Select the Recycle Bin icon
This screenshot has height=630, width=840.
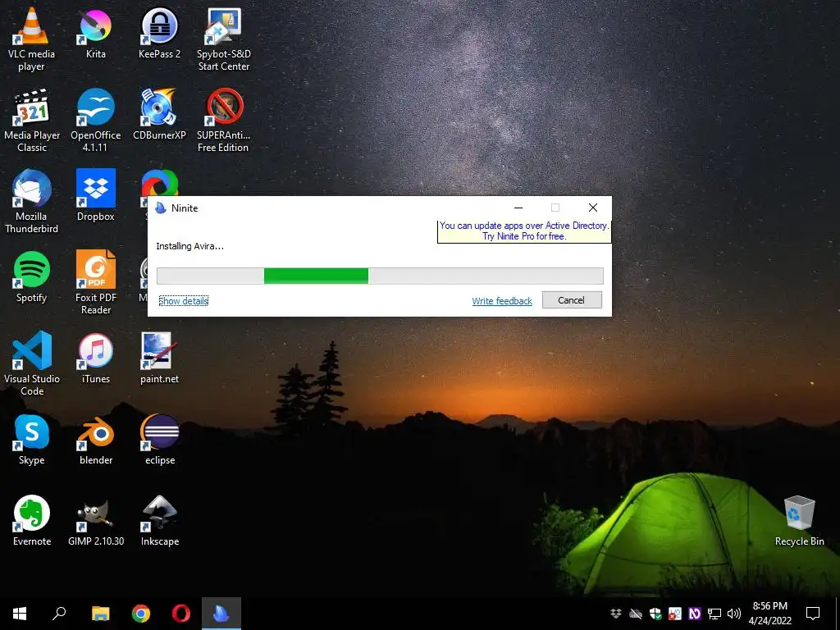(799, 521)
